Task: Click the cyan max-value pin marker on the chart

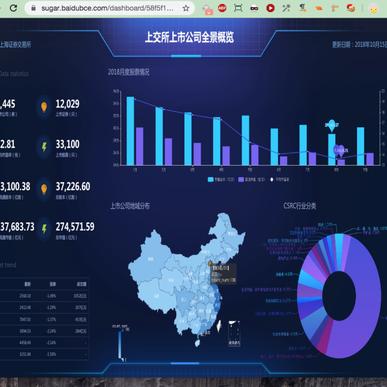Action: pos(332,125)
